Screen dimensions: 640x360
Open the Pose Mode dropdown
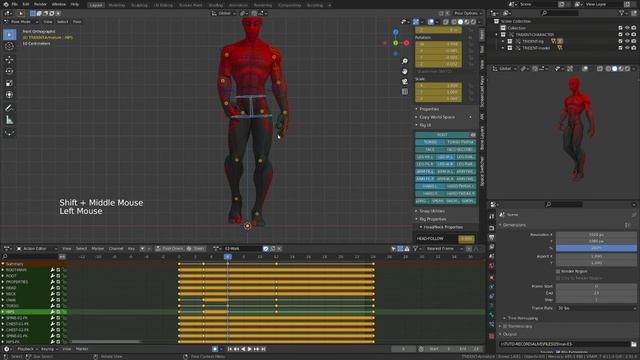pos(21,22)
